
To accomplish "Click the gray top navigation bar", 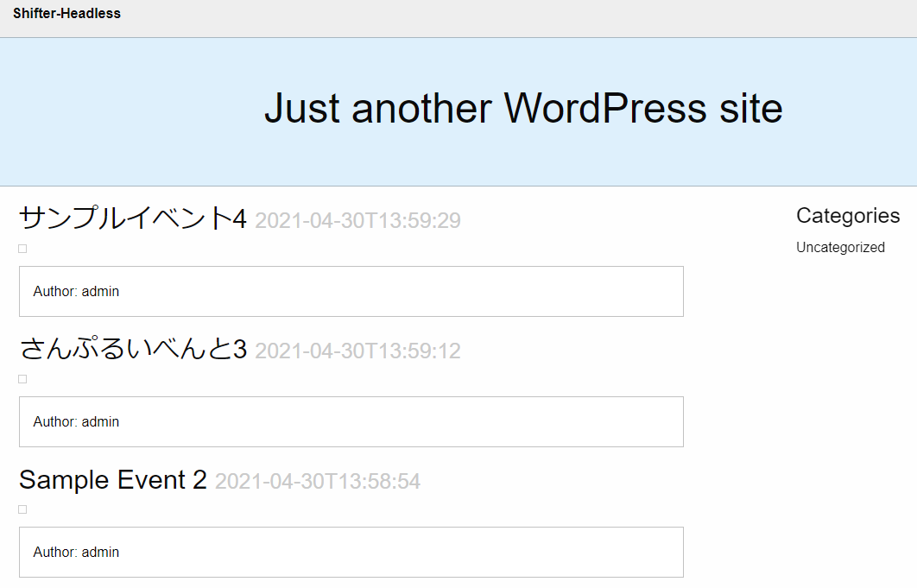I will click(x=458, y=19).
